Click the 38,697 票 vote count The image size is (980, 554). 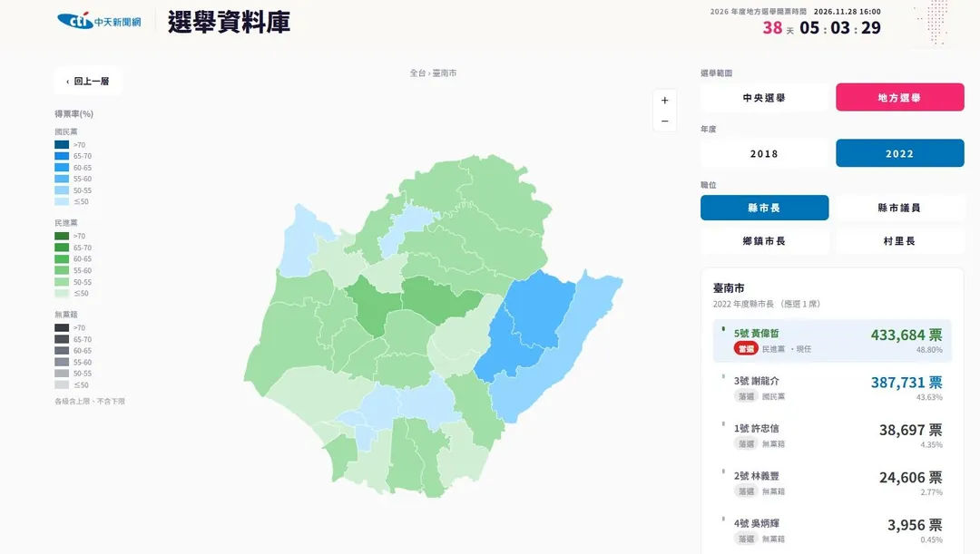coord(911,430)
